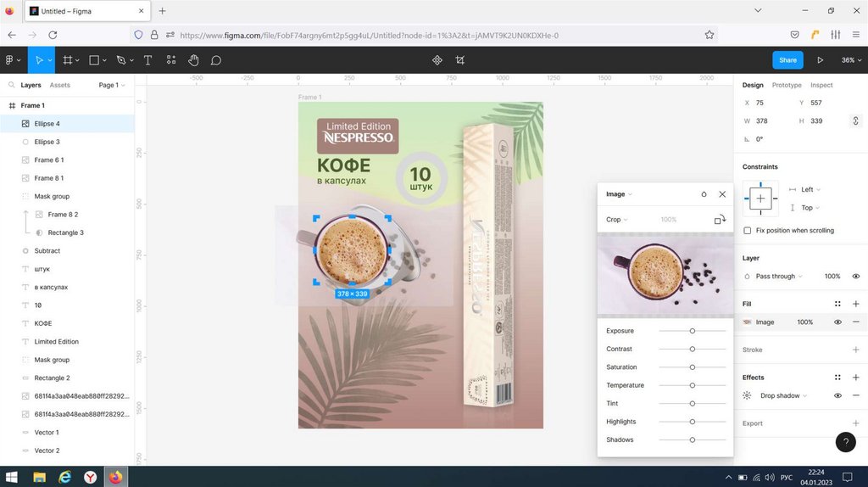Bookmark this page with star
The width and height of the screenshot is (868, 487).
point(709,35)
